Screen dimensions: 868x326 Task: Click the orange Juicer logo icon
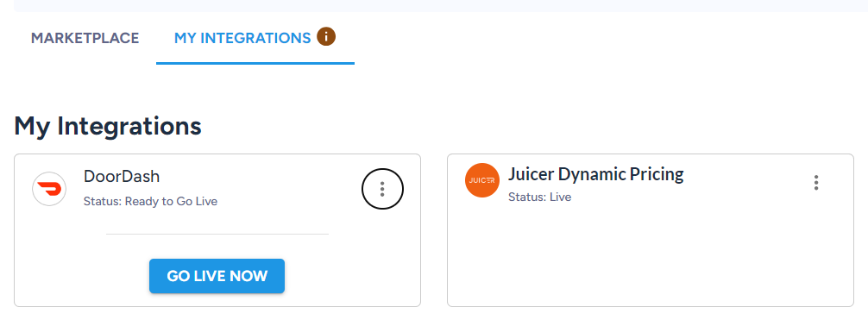[482, 180]
